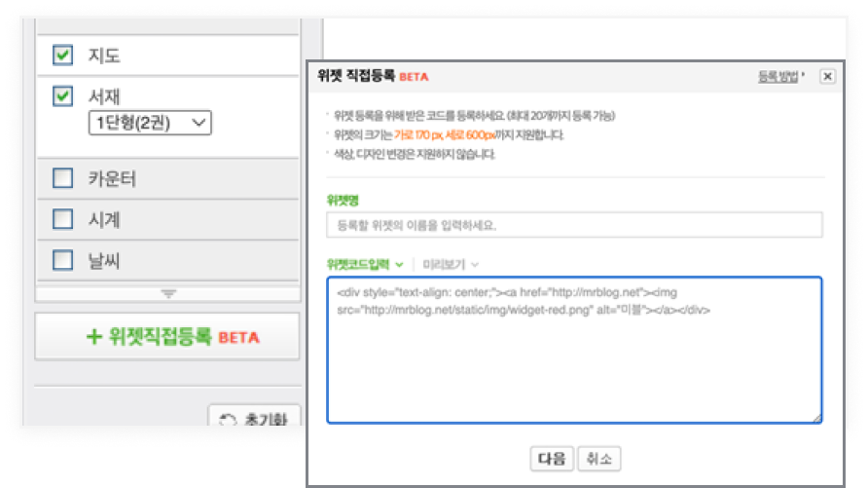Uncheck the 서재 checkbox
The image size is (868, 488).
point(62,95)
